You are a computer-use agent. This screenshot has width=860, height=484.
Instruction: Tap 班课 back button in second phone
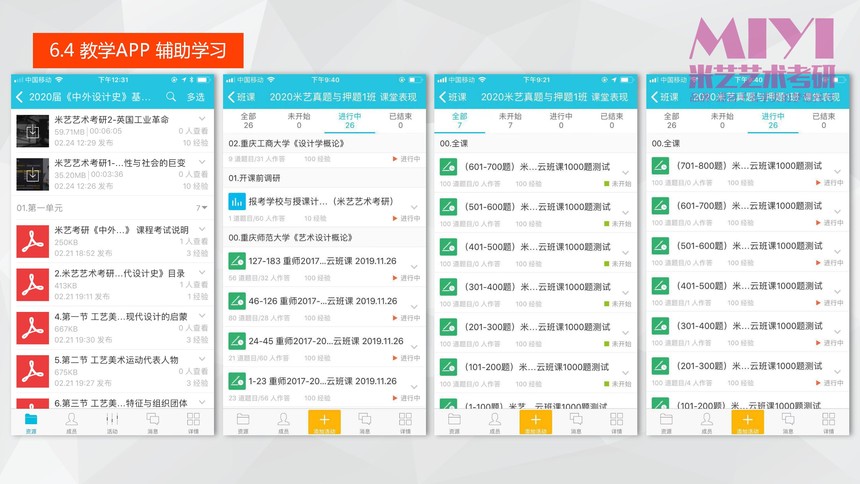(242, 97)
